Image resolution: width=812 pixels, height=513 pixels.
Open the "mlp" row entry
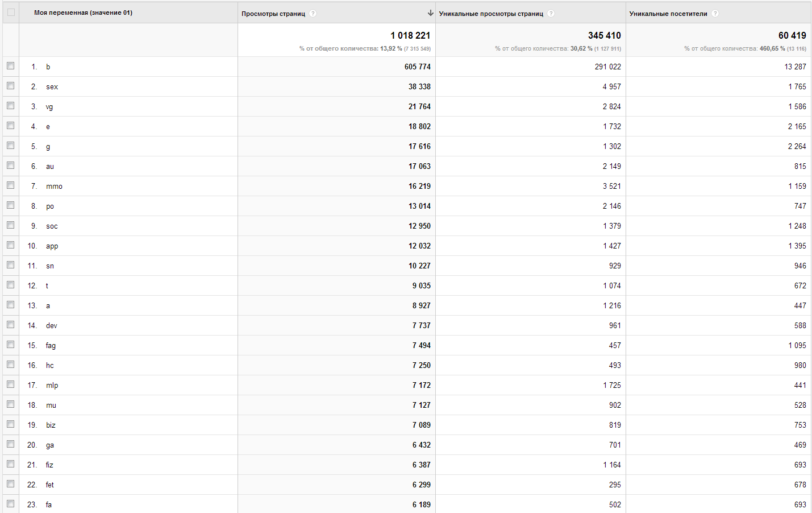52,386
